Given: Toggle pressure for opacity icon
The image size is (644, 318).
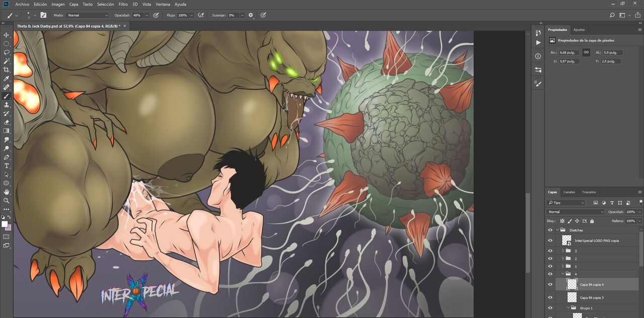Looking at the screenshot, I should [156, 15].
